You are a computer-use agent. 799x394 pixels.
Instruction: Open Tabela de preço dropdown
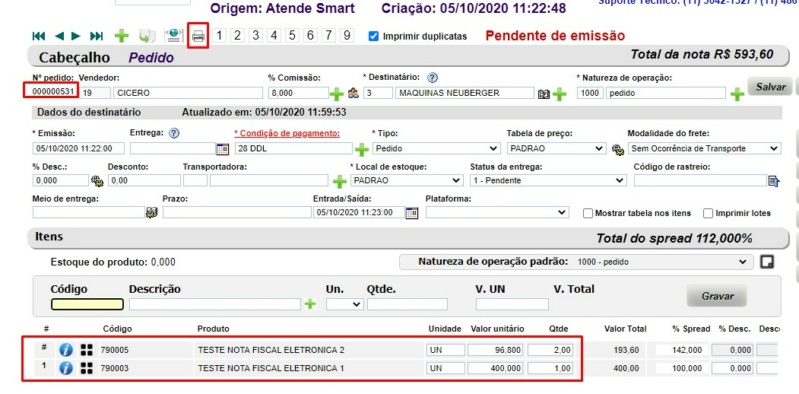(x=556, y=149)
